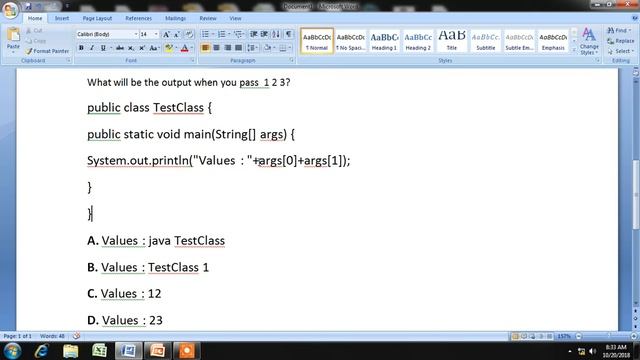
Task: Grow font size with the A-up icon
Action: [166, 35]
